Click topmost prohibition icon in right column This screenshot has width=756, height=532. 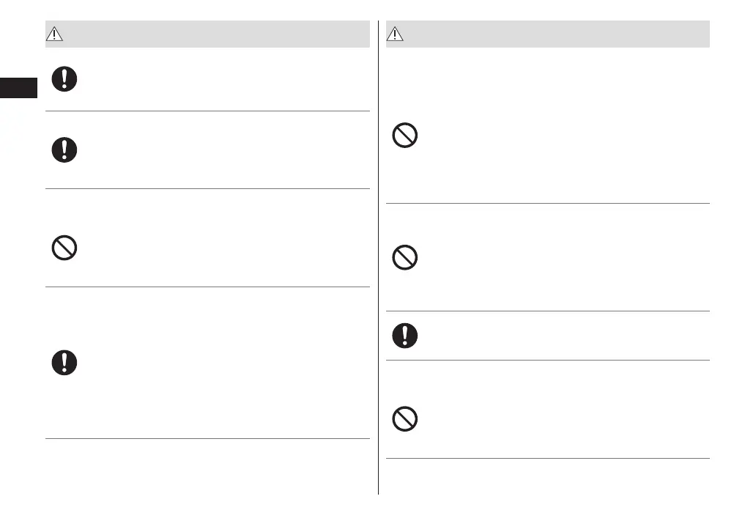pyautogui.click(x=405, y=136)
